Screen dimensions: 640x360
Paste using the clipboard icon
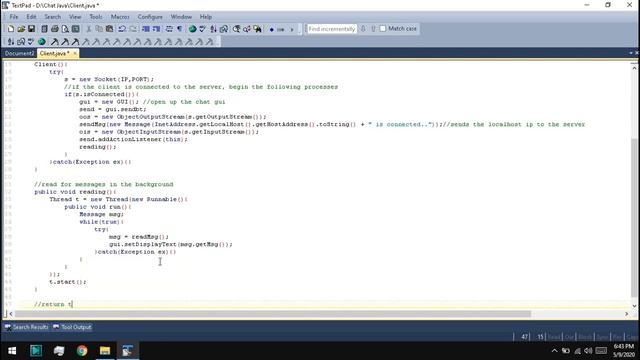pyautogui.click(x=109, y=29)
